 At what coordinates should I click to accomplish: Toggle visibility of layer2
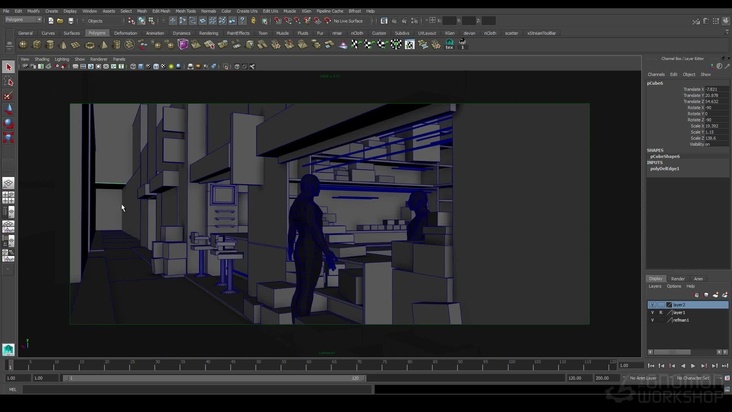pyautogui.click(x=652, y=305)
